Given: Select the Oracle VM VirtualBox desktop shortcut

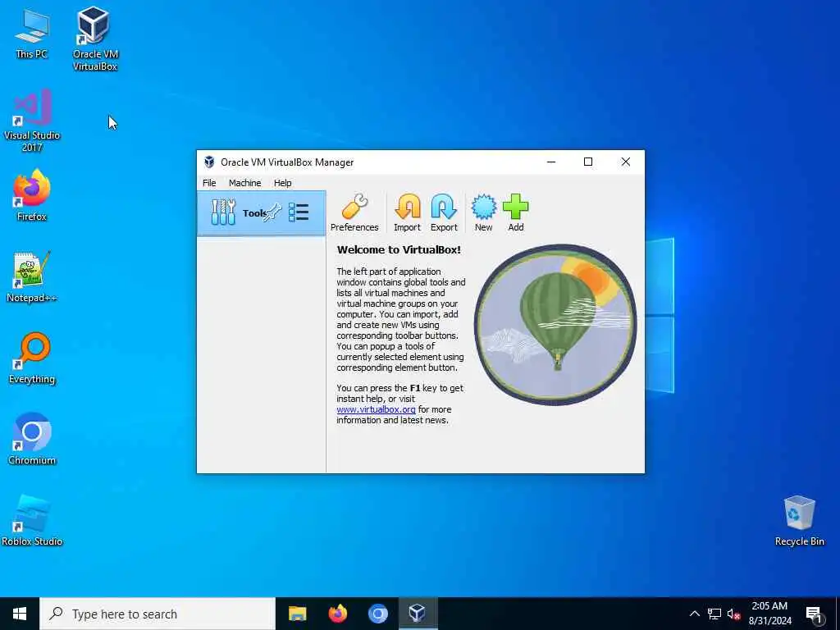Looking at the screenshot, I should pyautogui.click(x=95, y=39).
